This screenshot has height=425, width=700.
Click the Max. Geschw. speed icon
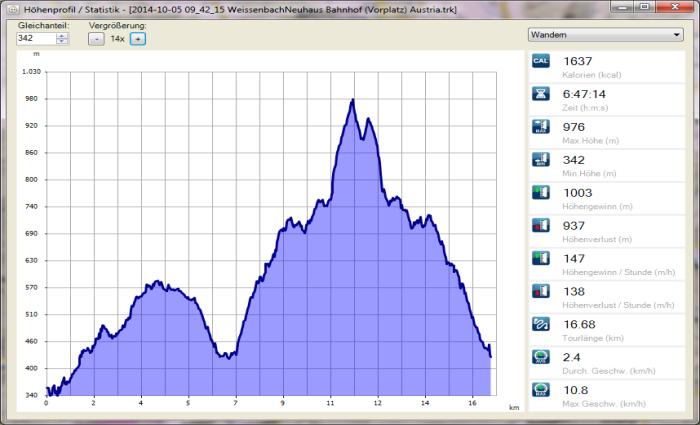pyautogui.click(x=541, y=390)
